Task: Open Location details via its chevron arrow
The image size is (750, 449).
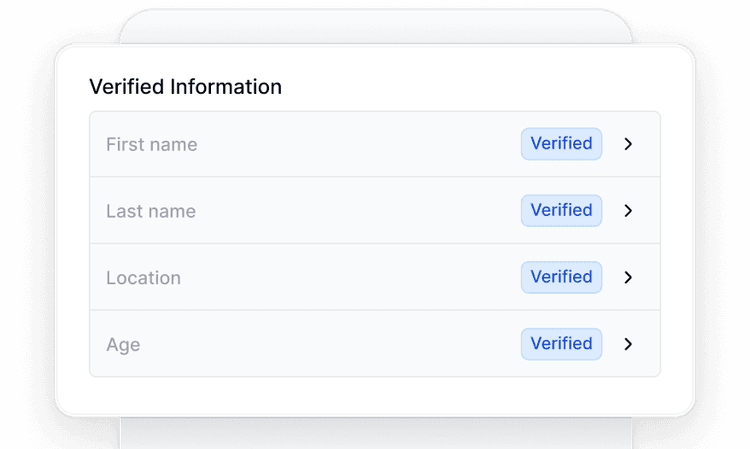Action: [x=628, y=277]
